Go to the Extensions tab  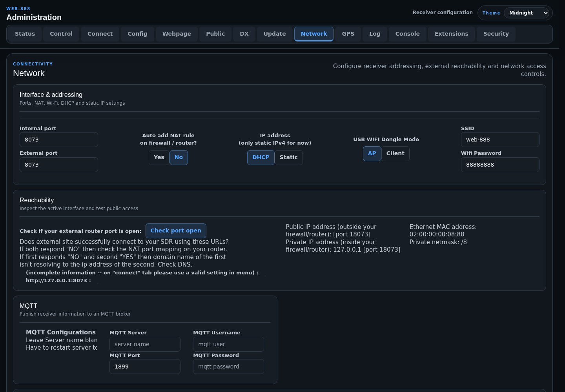tap(451, 34)
